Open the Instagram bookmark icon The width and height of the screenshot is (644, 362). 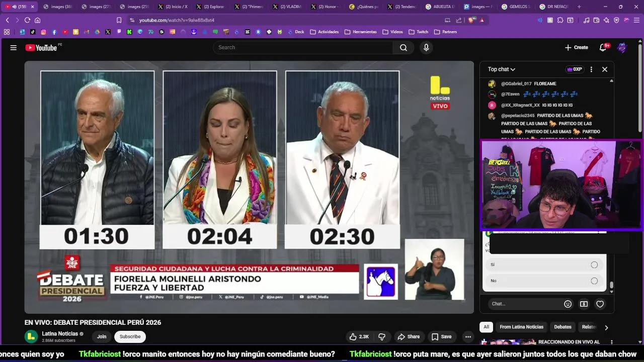[x=43, y=32]
